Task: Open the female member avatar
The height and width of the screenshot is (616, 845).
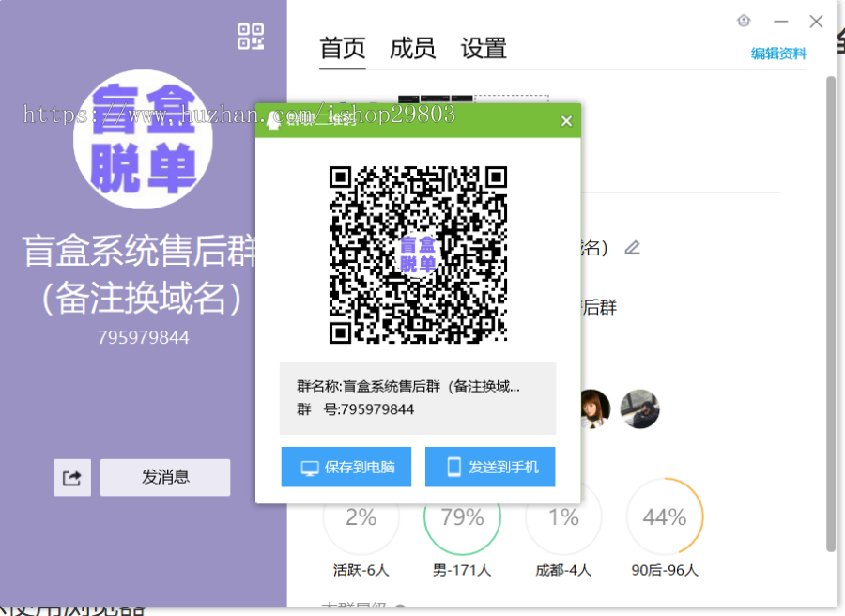Action: tap(594, 408)
